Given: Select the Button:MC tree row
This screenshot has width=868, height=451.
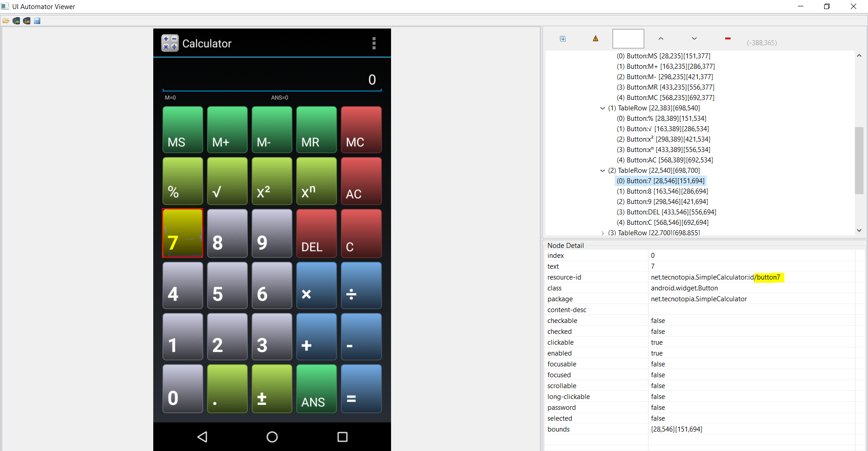Looking at the screenshot, I should pyautogui.click(x=665, y=98).
